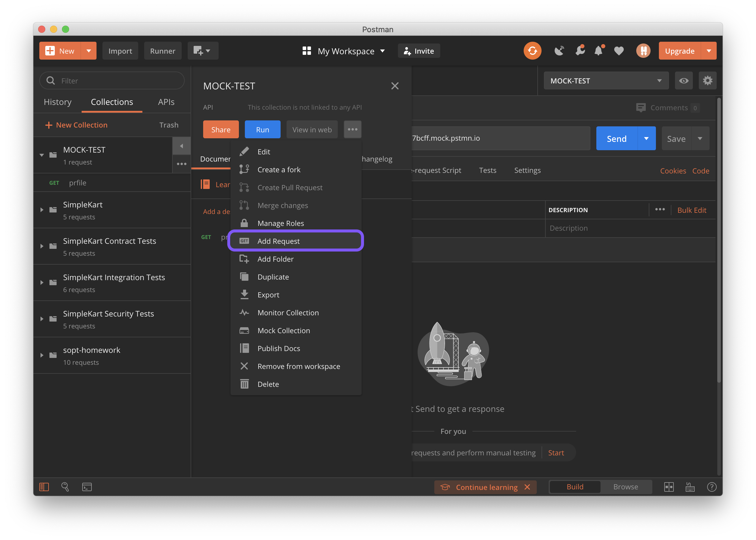Image resolution: width=756 pixels, height=540 pixels.
Task: Expand the SimpleKart collection
Action: [42, 210]
